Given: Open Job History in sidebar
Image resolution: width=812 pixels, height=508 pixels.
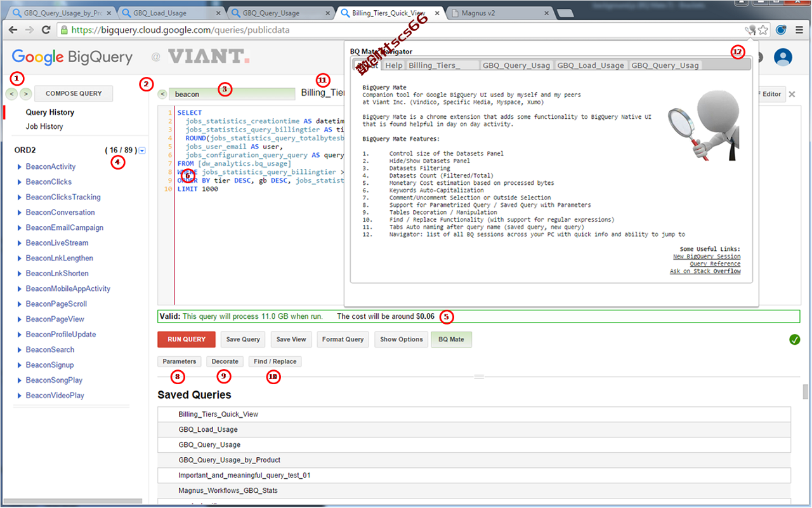Looking at the screenshot, I should pos(44,126).
